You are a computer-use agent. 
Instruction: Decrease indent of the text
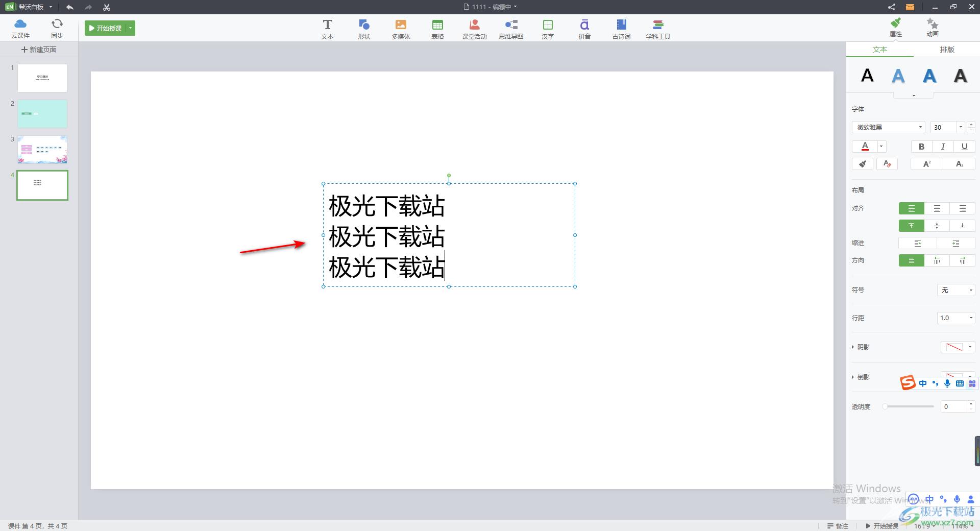tap(918, 243)
